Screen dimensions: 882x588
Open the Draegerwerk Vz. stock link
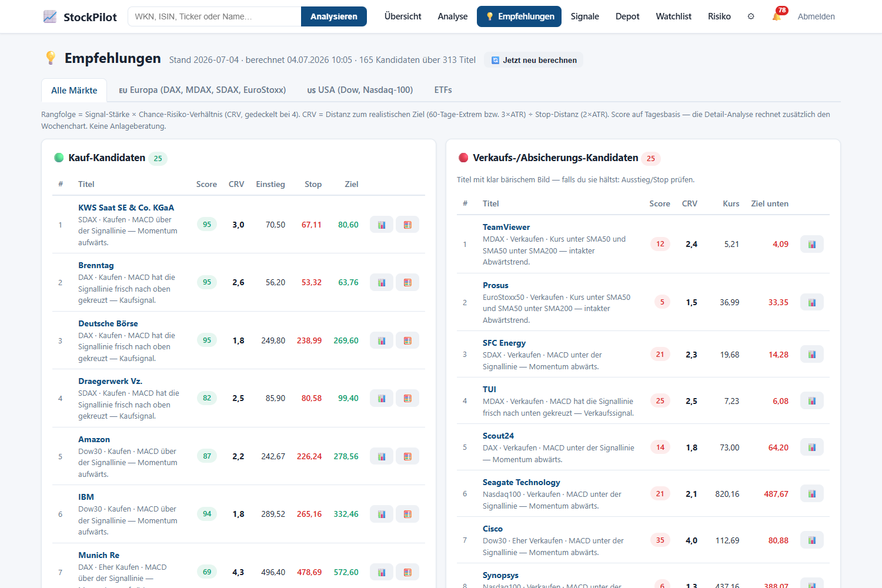(110, 381)
